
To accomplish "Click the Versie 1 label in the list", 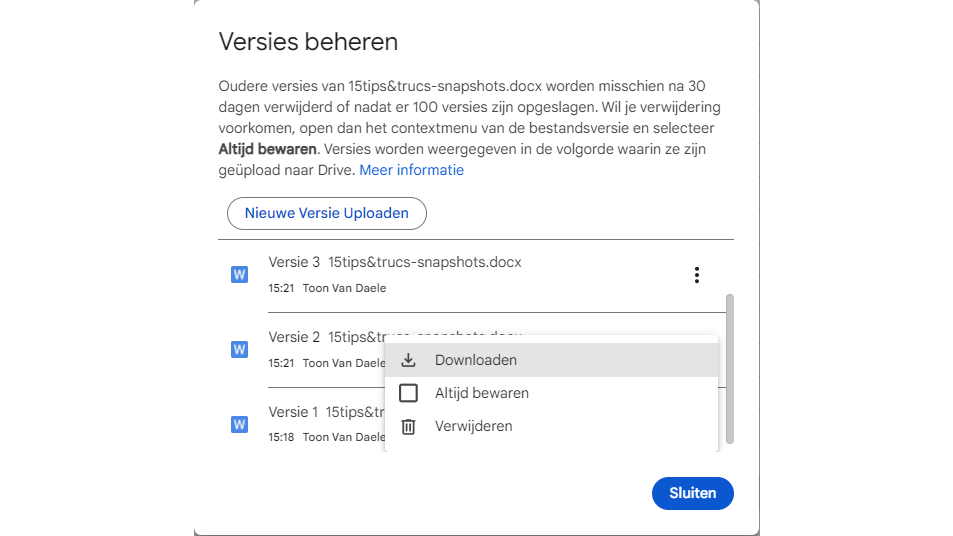I will pyautogui.click(x=294, y=412).
